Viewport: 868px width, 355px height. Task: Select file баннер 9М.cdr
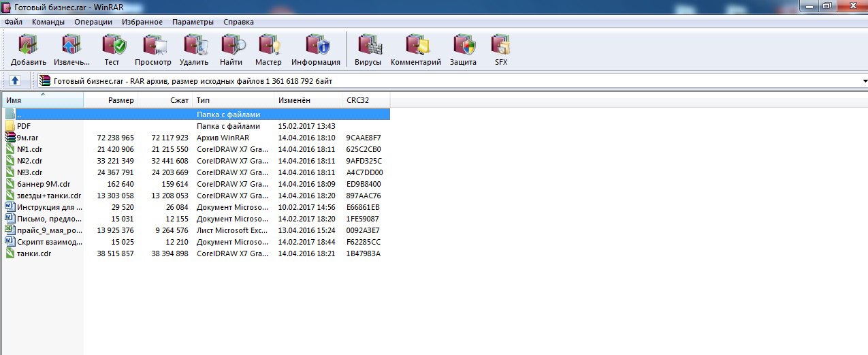44,184
